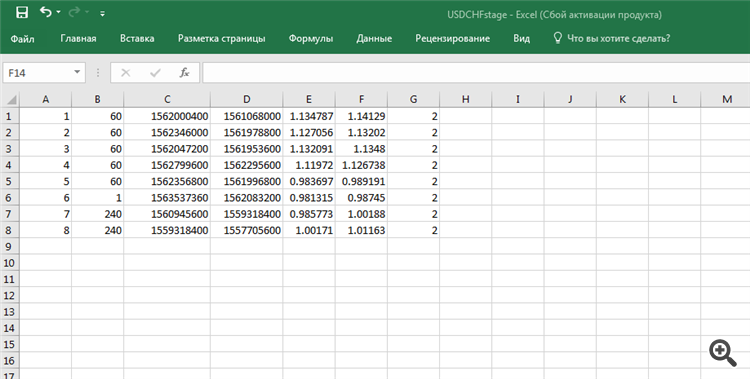Click the Save icon in quick access toolbar
The width and height of the screenshot is (750, 379).
point(22,12)
